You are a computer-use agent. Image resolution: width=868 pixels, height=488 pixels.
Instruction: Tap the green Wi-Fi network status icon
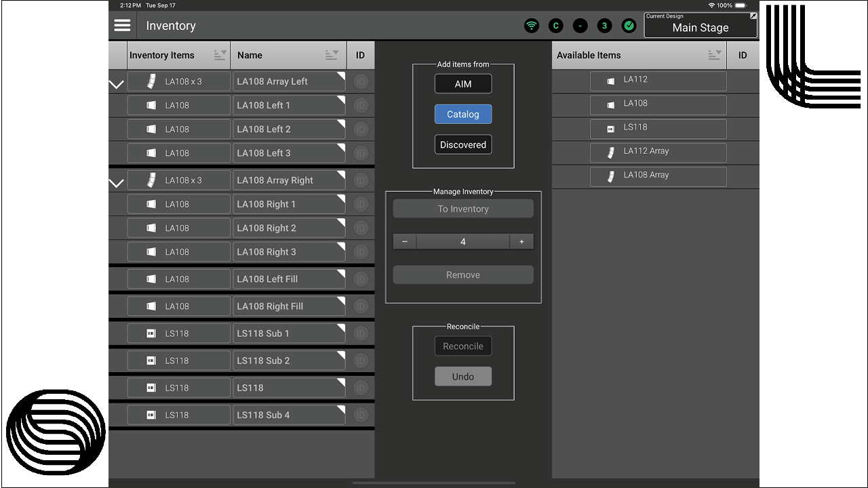[x=532, y=26]
